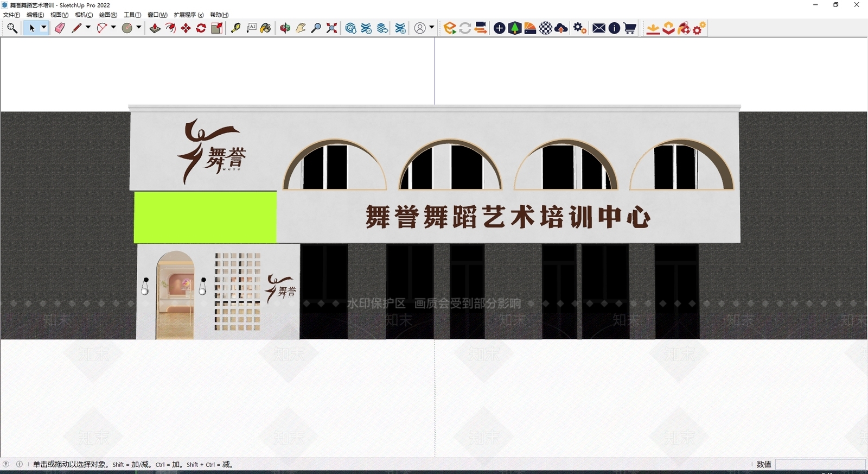Choose the Offset tool icon
868x474 pixels.
click(170, 28)
